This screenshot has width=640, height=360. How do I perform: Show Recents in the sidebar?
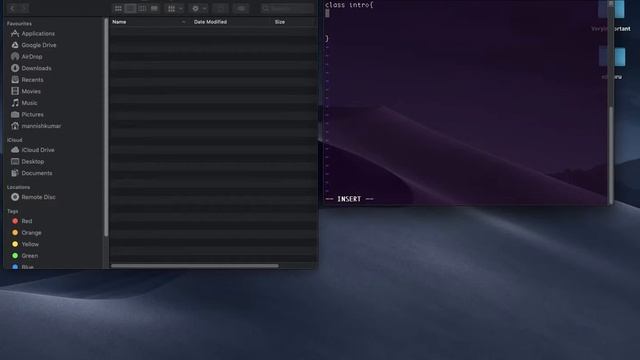pos(27,80)
